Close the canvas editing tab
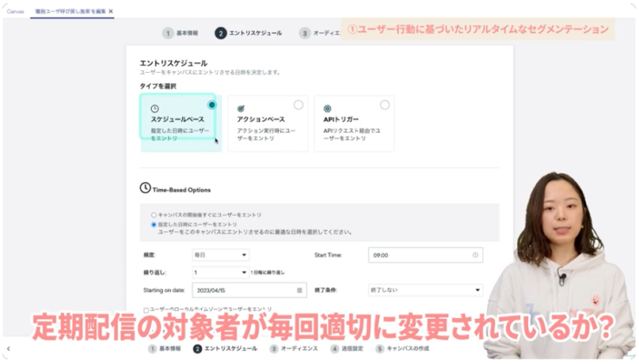Screen dimensions: 639x364 pos(110,11)
